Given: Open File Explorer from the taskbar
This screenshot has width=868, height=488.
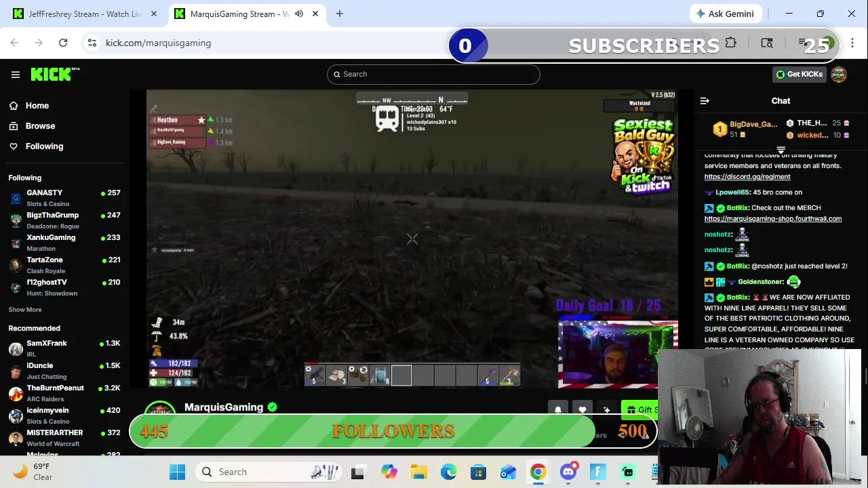Looking at the screenshot, I should pyautogui.click(x=418, y=472).
